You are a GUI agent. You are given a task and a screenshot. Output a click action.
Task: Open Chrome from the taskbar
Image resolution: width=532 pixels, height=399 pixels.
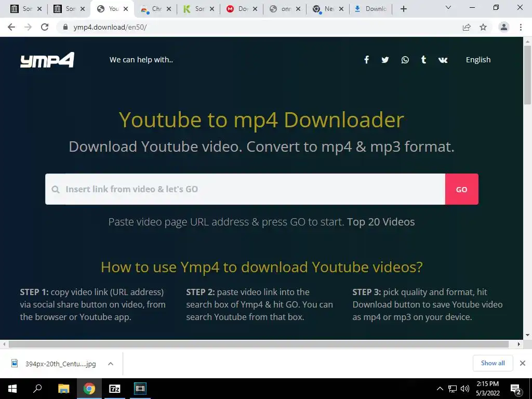tap(89, 389)
